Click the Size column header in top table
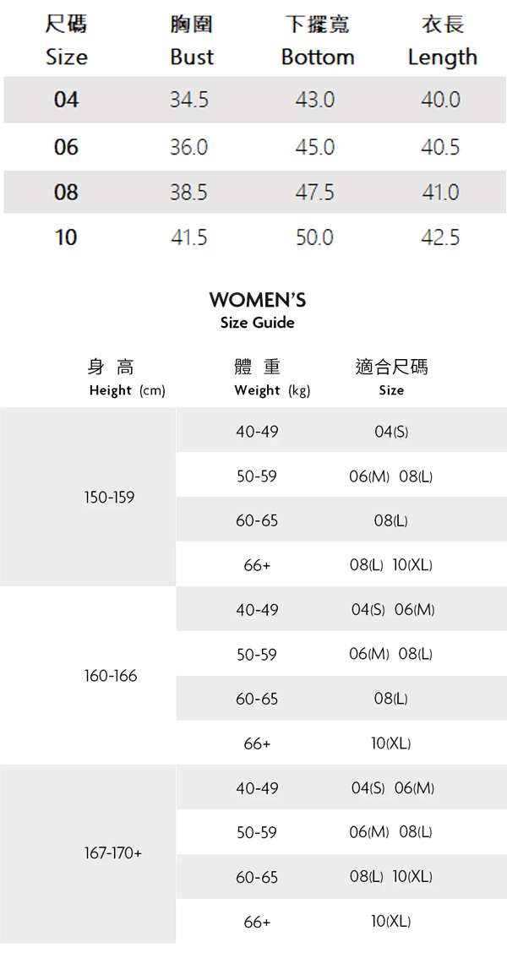The width and height of the screenshot is (507, 980). click(x=66, y=41)
